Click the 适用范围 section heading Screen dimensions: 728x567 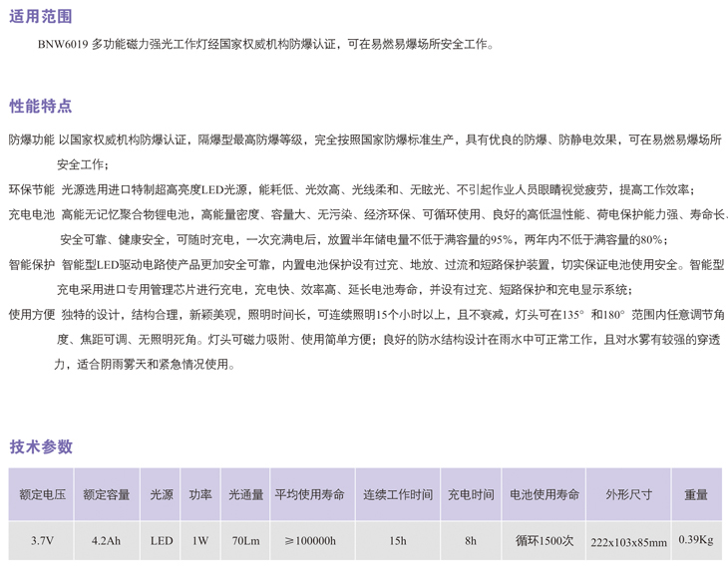pyautogui.click(x=41, y=17)
